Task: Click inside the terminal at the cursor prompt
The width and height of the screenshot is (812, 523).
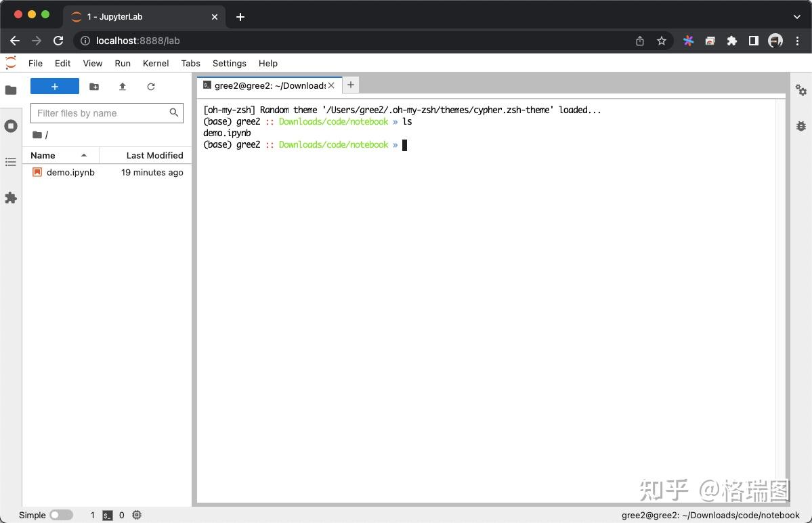Action: click(404, 145)
